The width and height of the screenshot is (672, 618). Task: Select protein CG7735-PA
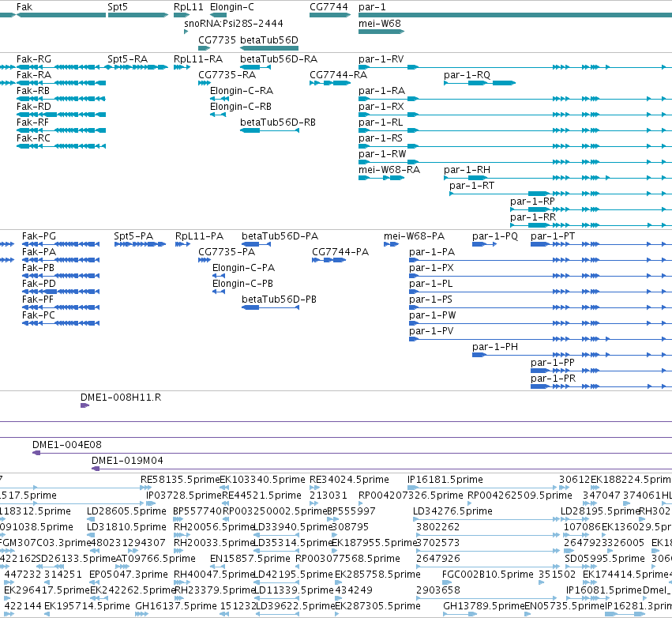coord(227,252)
